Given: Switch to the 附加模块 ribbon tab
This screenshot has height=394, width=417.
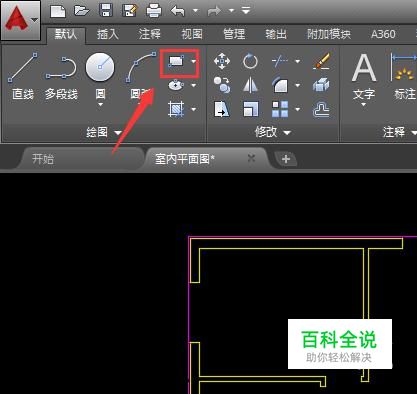Looking at the screenshot, I should click(x=329, y=34).
